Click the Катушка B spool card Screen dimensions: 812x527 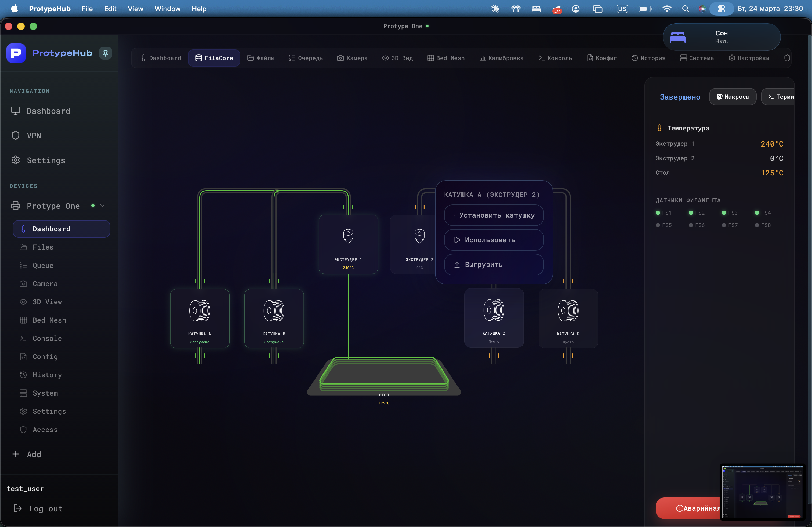(x=274, y=319)
